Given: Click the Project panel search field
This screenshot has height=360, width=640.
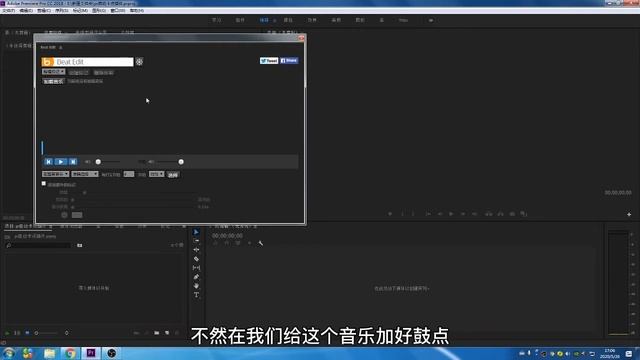Looking at the screenshot, I should (x=39, y=245).
